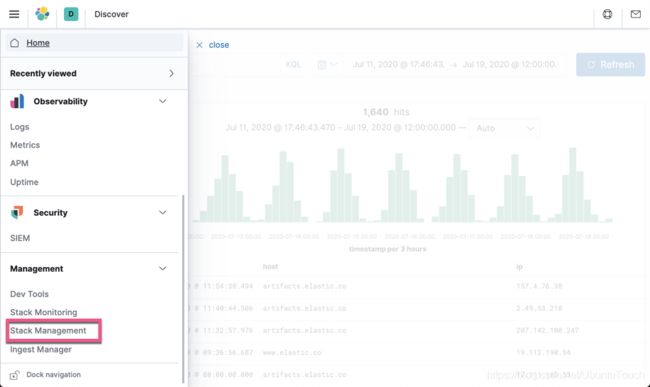650x387 pixels.
Task: Open Dev Tools
Action: [x=29, y=294]
